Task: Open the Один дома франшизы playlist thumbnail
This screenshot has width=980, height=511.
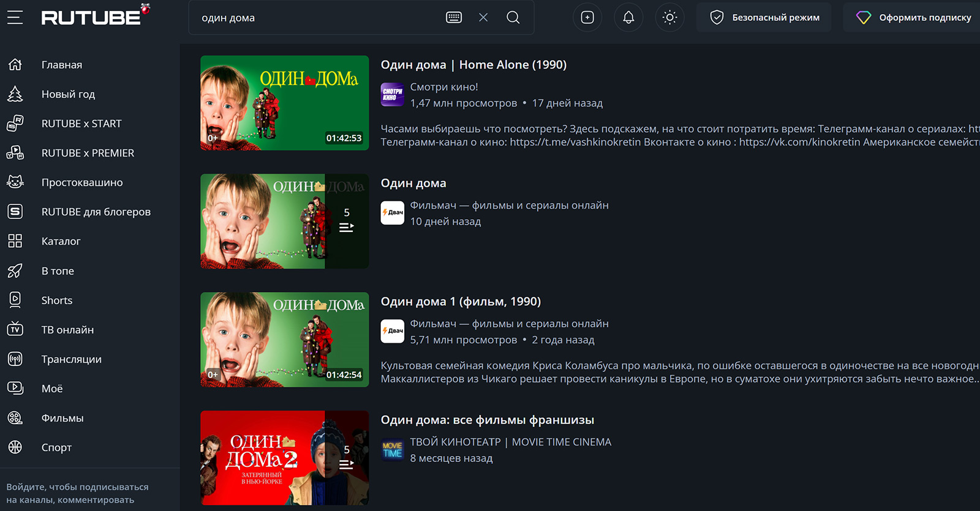Action: pos(284,458)
